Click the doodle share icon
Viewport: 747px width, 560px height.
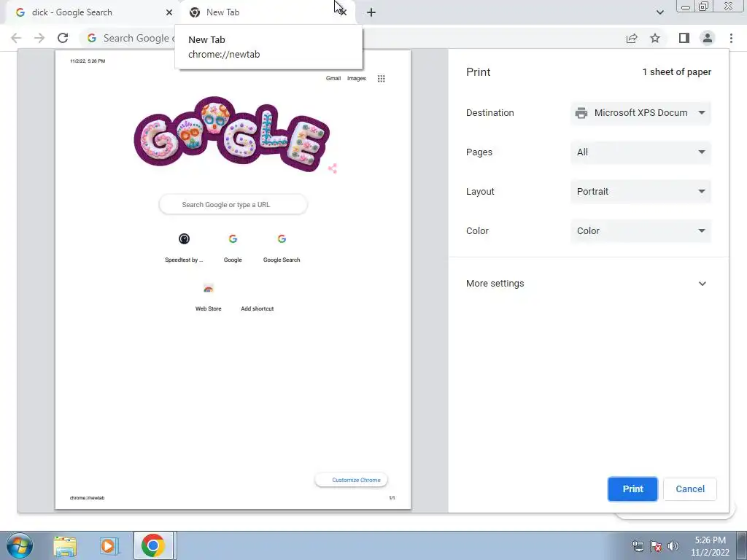(x=333, y=168)
